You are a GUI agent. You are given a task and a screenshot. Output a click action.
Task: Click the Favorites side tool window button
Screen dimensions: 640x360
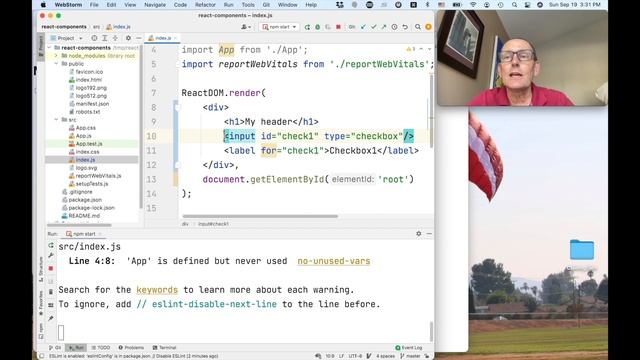click(x=41, y=303)
